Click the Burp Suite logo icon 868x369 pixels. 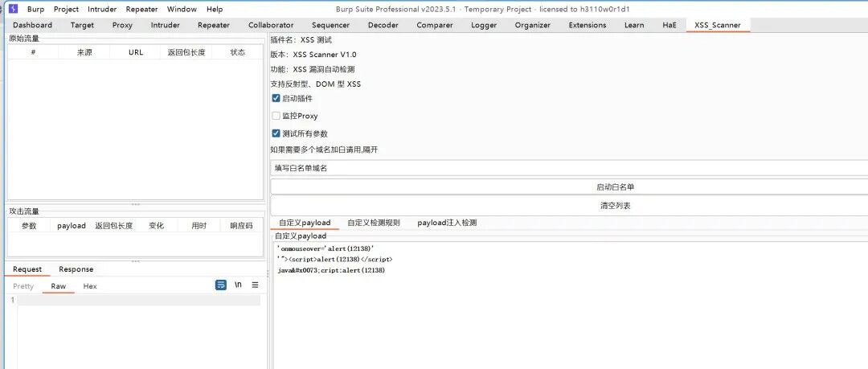tap(14, 9)
